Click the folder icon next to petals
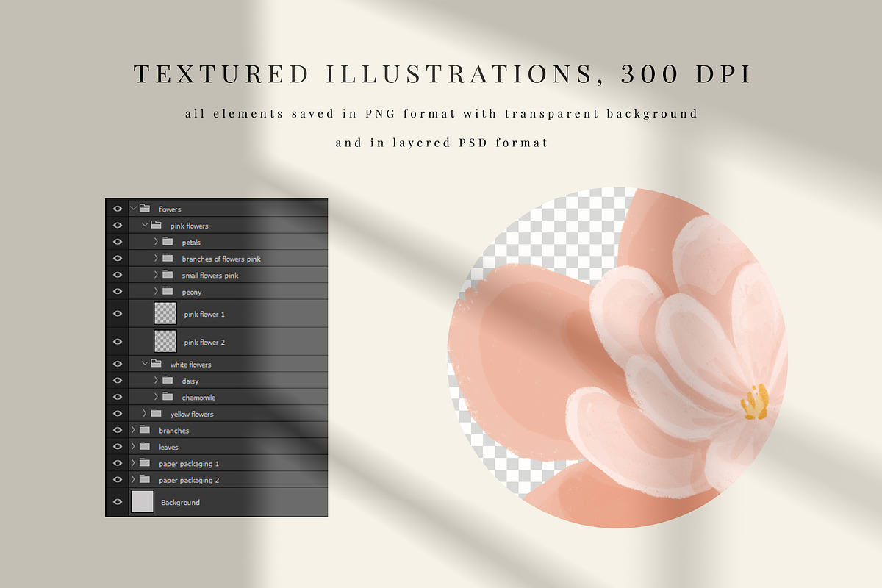Image resolution: width=882 pixels, height=588 pixels. (168, 242)
